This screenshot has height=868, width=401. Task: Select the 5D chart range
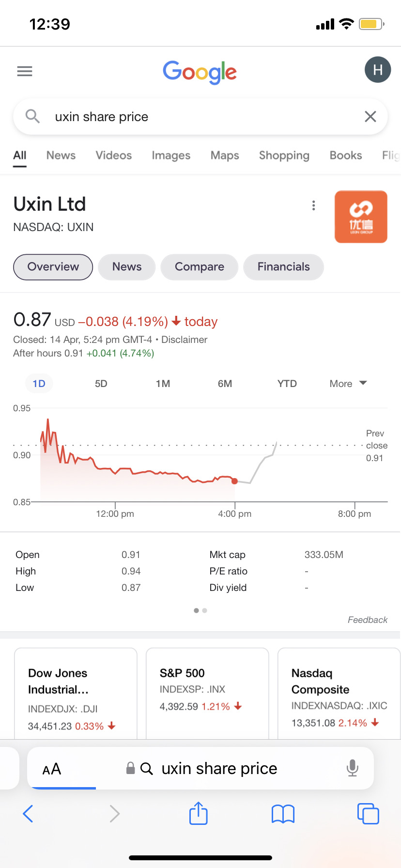coord(101,384)
